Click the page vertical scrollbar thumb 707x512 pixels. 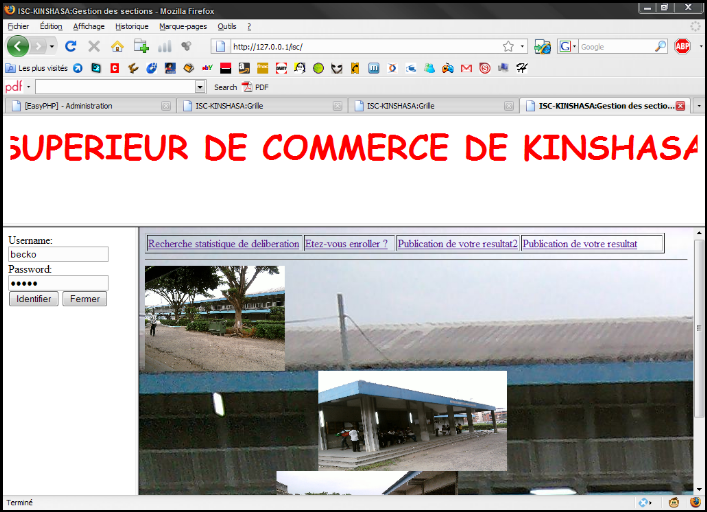(x=699, y=328)
